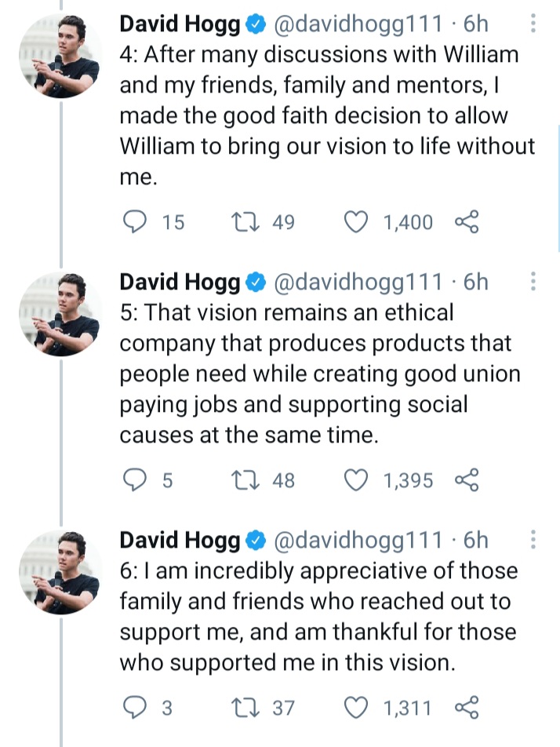This screenshot has width=560, height=747.
Task: Open tweet 5 text about ethical company
Action: coord(314,373)
